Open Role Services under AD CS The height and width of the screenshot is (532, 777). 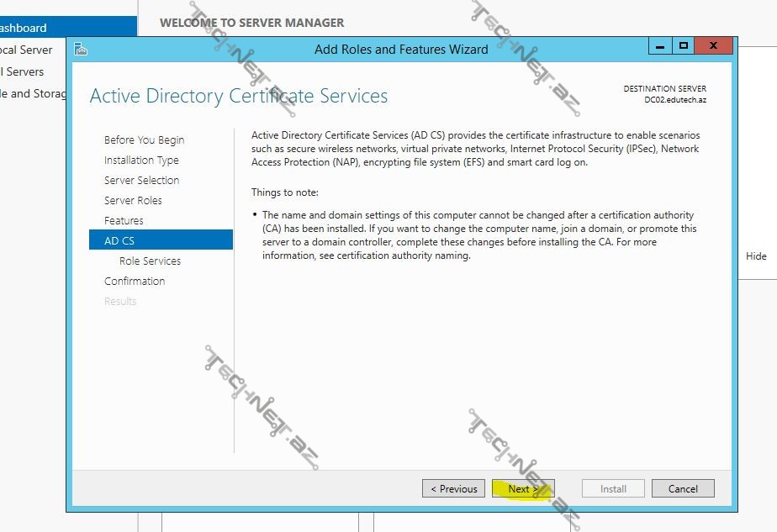point(150,261)
